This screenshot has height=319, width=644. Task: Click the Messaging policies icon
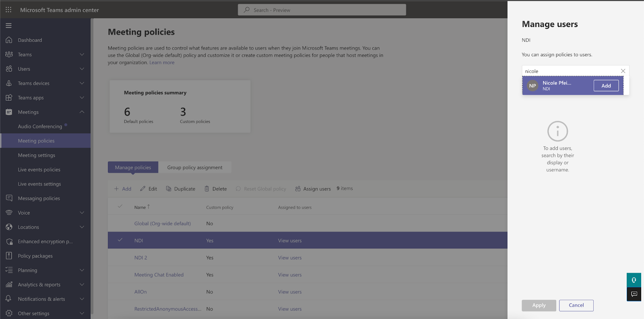(x=9, y=198)
